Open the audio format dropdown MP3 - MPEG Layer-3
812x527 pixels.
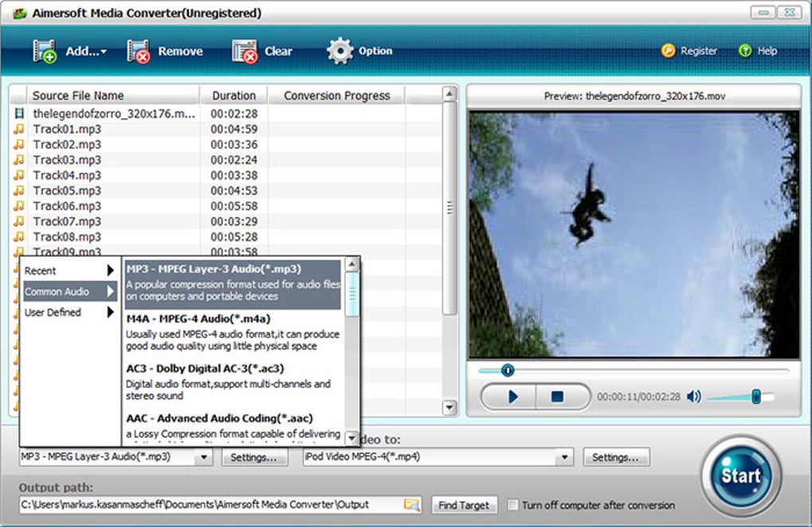[204, 457]
